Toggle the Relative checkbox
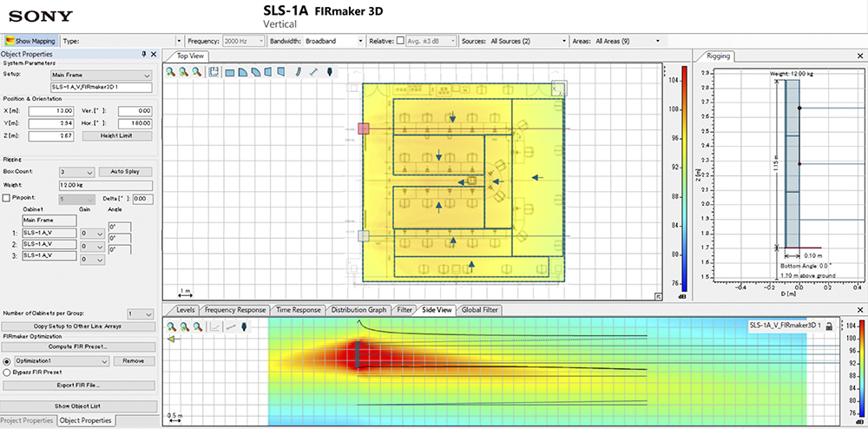This screenshot has width=868, height=429. pos(400,41)
